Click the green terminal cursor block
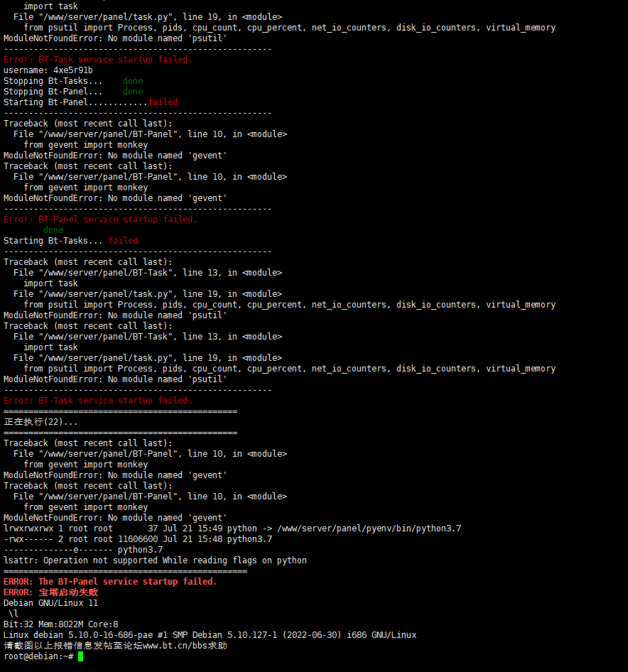628x672 pixels. tap(80, 656)
